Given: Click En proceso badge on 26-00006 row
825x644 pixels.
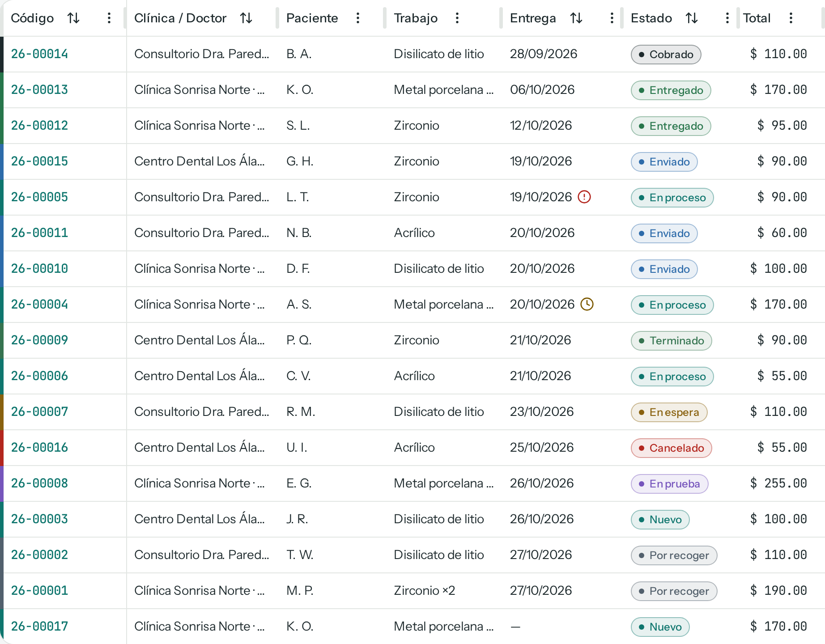Looking at the screenshot, I should pyautogui.click(x=672, y=377).
